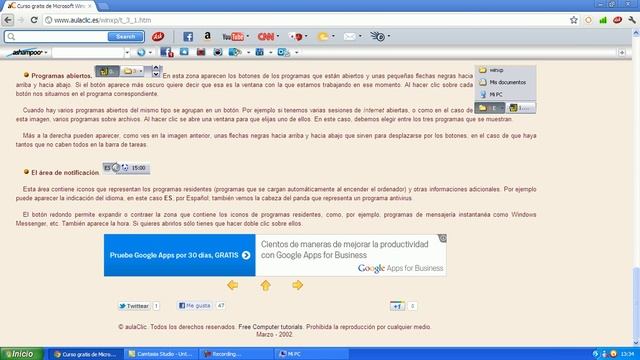The width and height of the screenshot is (640, 360).
Task: Expand the globe icon dropdown on Ashampoo toolbar
Action: click(150, 53)
